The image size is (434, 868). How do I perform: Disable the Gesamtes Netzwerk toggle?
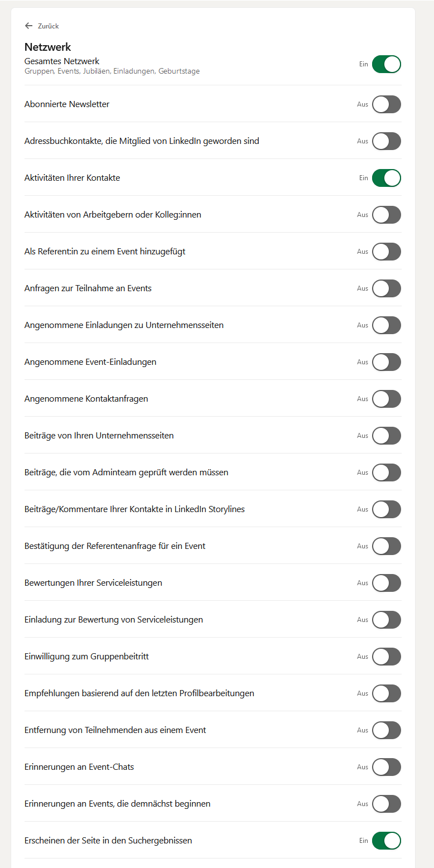pos(386,64)
